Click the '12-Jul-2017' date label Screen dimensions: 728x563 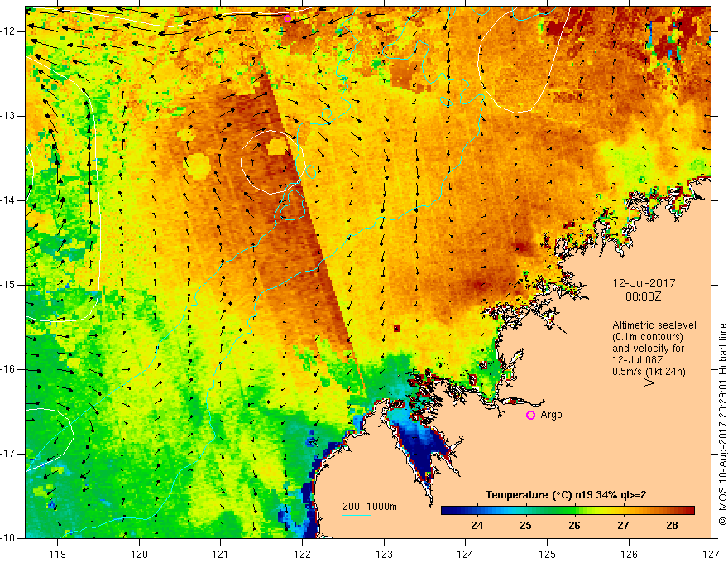coord(644,283)
